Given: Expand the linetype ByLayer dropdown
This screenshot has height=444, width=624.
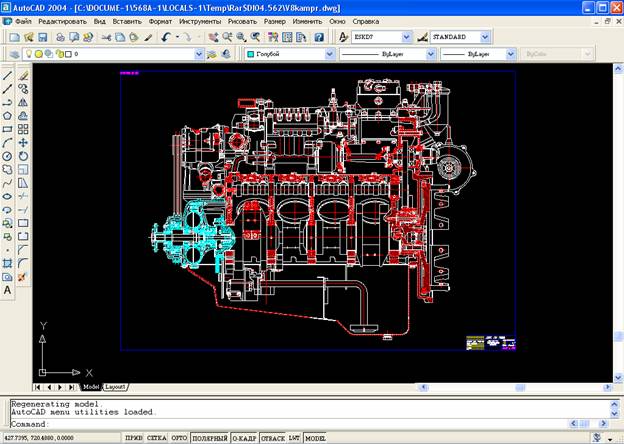Looking at the screenshot, I should [x=431, y=54].
